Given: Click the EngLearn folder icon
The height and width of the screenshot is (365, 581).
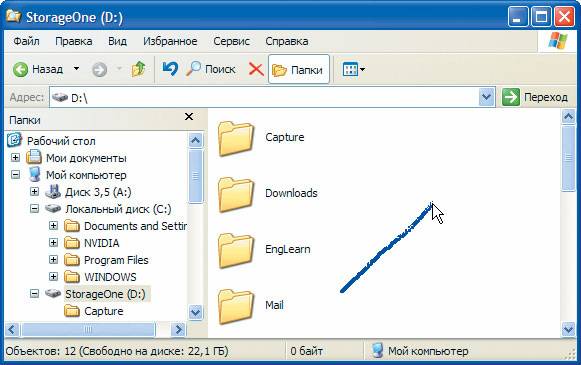Looking at the screenshot, I should click(236, 250).
